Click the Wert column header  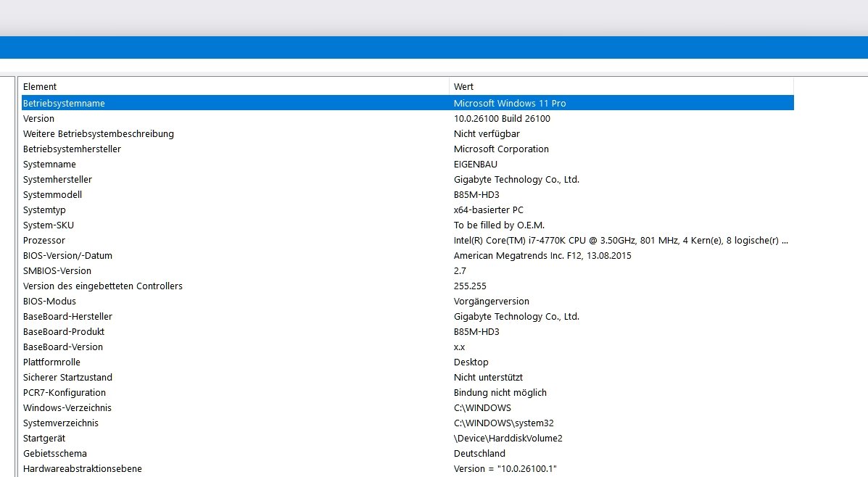pos(621,87)
